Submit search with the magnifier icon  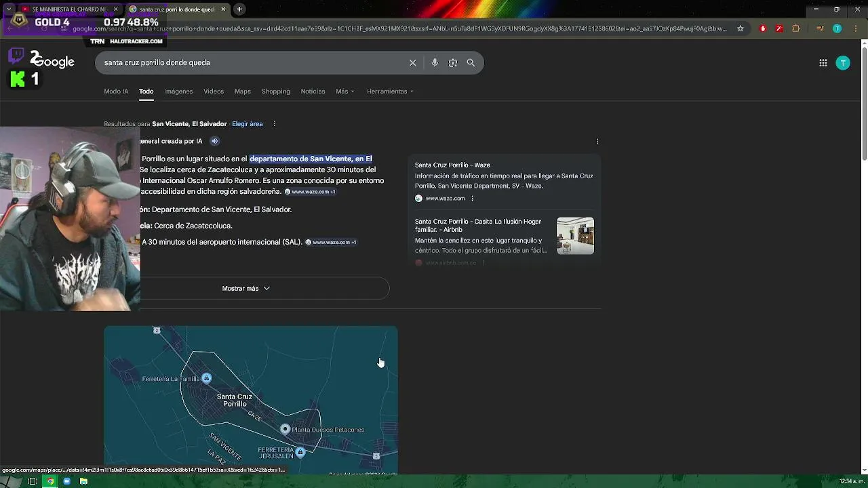click(x=471, y=62)
